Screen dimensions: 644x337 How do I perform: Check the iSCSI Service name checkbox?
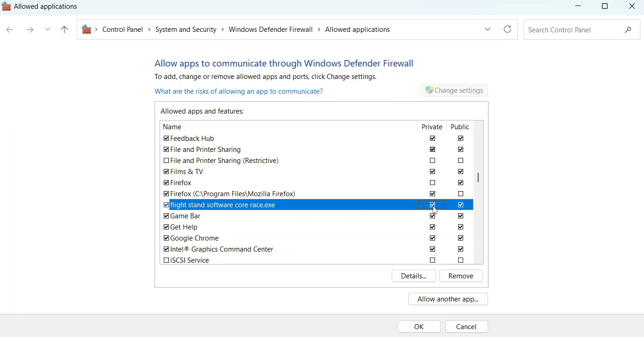(x=166, y=260)
